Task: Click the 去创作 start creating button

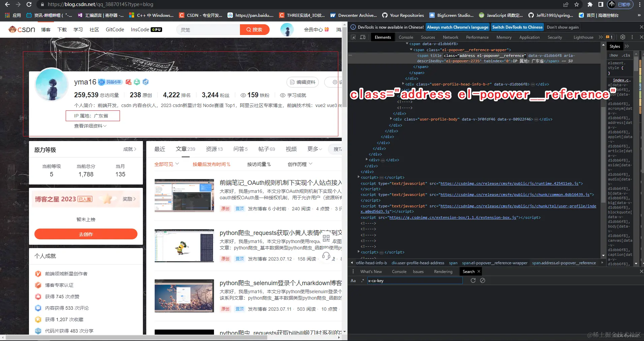Action: pos(86,234)
